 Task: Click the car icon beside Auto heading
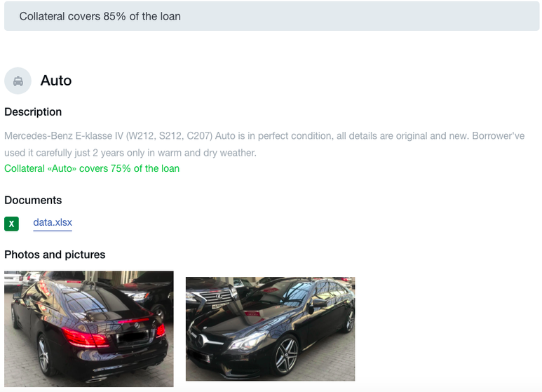(x=18, y=81)
